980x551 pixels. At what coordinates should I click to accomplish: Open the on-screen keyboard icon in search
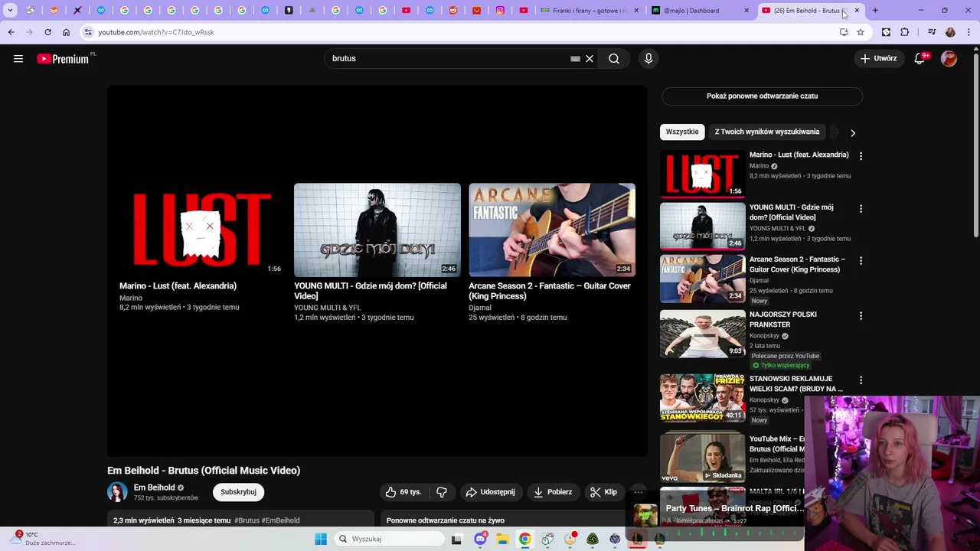pyautogui.click(x=575, y=59)
